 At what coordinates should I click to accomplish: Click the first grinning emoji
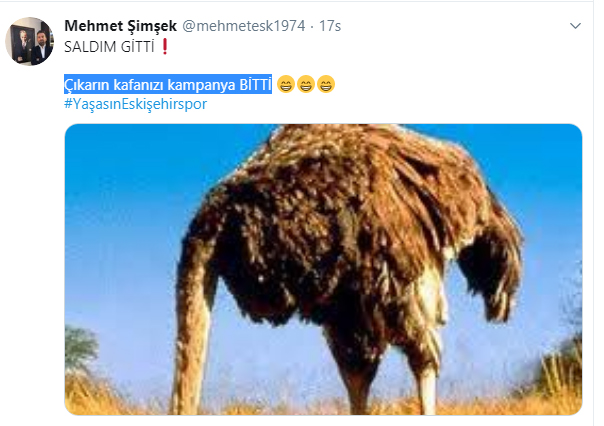pyautogui.click(x=286, y=84)
